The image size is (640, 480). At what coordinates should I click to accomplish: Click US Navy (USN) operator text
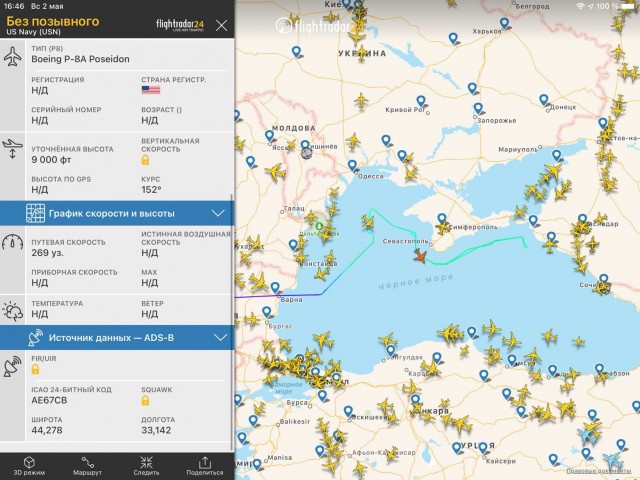[x=33, y=32]
